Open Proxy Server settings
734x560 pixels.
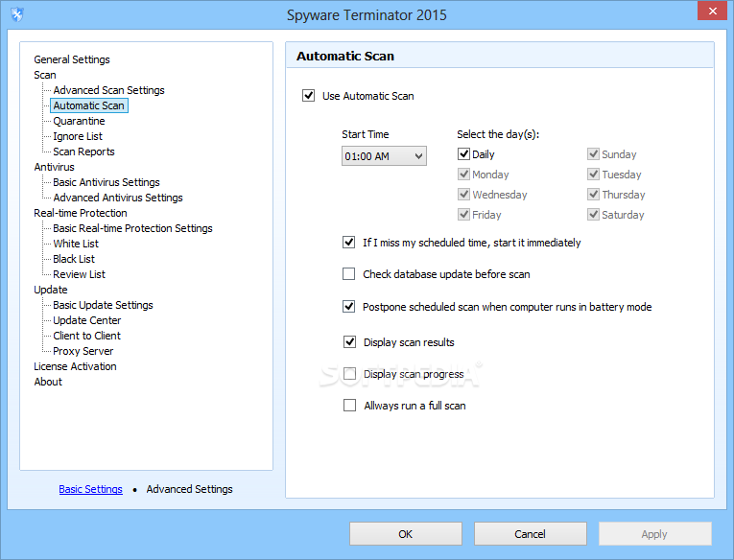83,351
